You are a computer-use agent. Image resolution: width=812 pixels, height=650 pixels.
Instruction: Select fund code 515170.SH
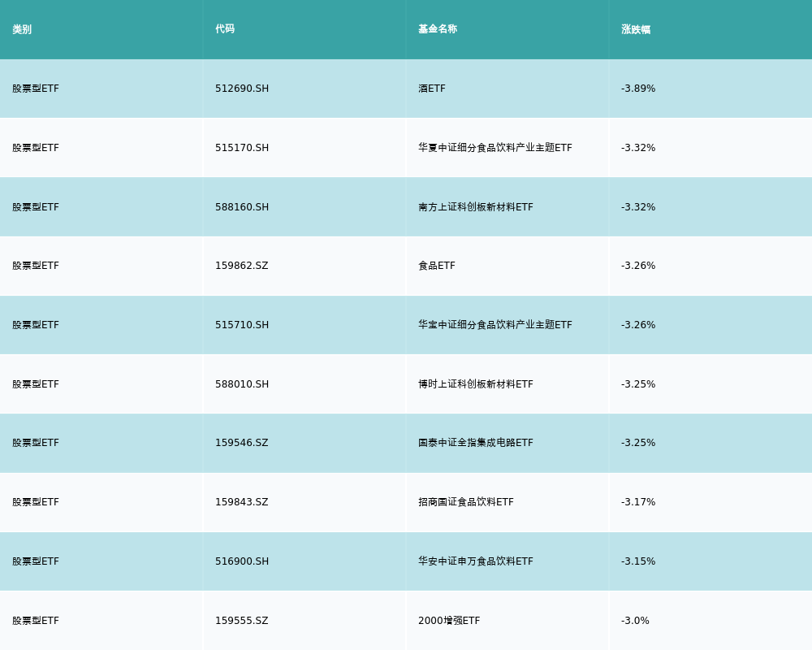coord(242,148)
